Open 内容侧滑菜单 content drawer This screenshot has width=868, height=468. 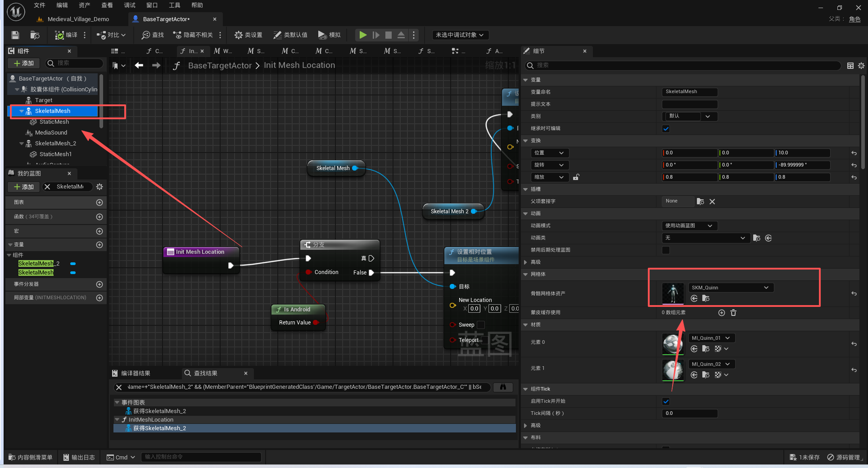coord(31,458)
